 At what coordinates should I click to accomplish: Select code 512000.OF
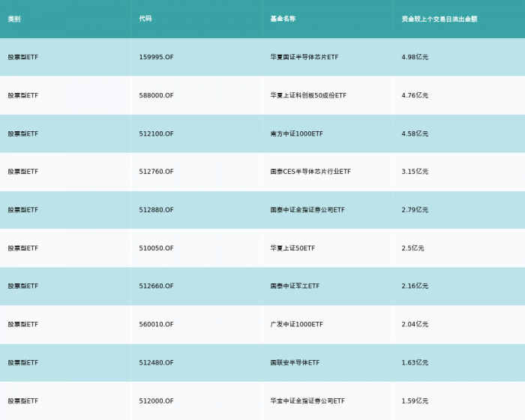156,401
